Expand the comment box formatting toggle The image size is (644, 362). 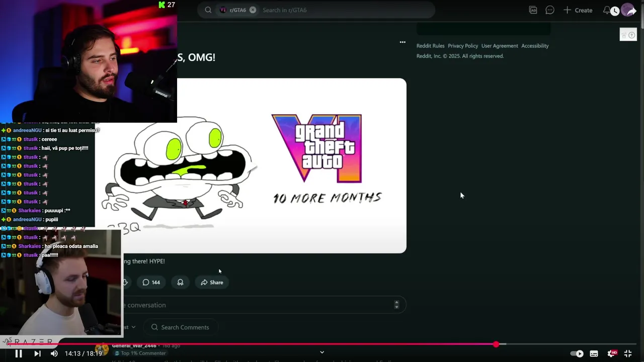[x=396, y=305]
